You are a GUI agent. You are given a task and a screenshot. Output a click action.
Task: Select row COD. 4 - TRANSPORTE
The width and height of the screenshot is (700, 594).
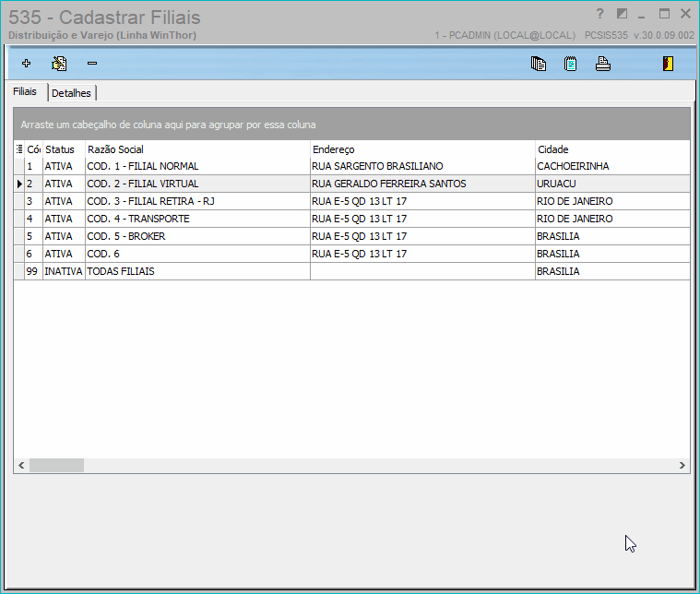click(351, 219)
